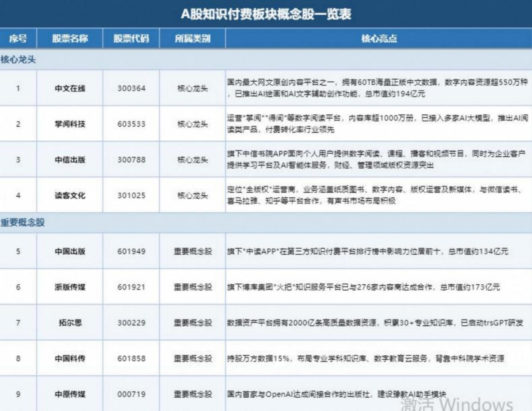
Task: Click sequence number 5 cell
Action: 18,251
